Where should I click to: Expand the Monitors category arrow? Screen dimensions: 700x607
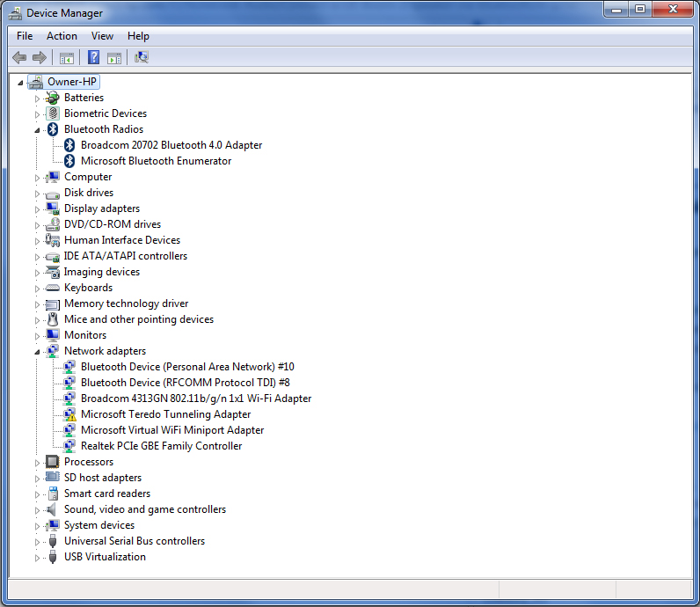(x=37, y=336)
